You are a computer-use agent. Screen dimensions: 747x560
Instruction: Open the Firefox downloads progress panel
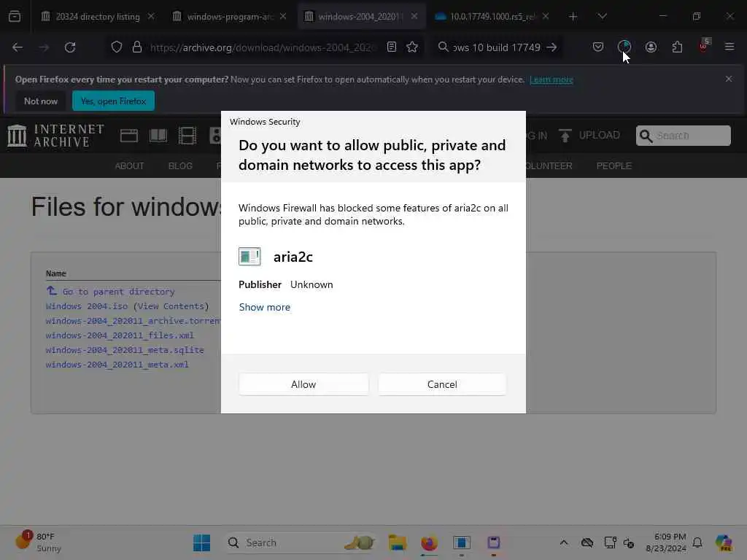click(624, 47)
